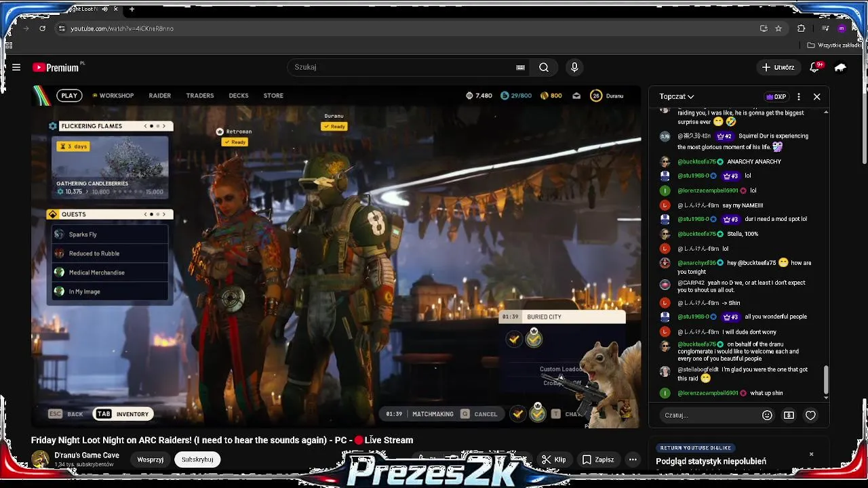Open the 0XP crown leaderboard chip
Image resolution: width=868 pixels, height=488 pixels.
point(776,97)
